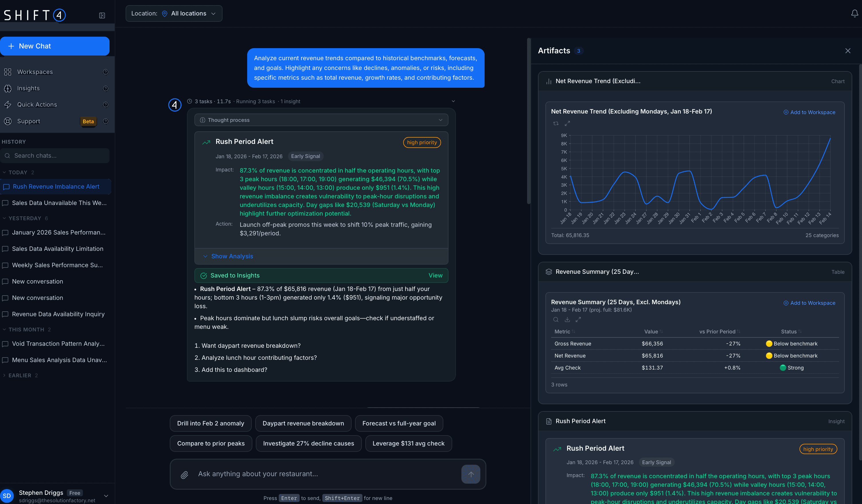Viewport: 862px width, 504px height.
Task: Click the Insights help icon
Action: (x=106, y=88)
